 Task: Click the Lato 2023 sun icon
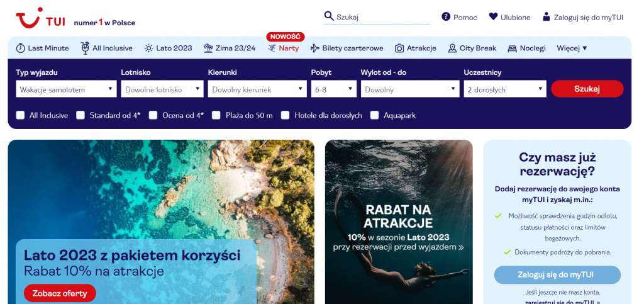[x=148, y=48]
